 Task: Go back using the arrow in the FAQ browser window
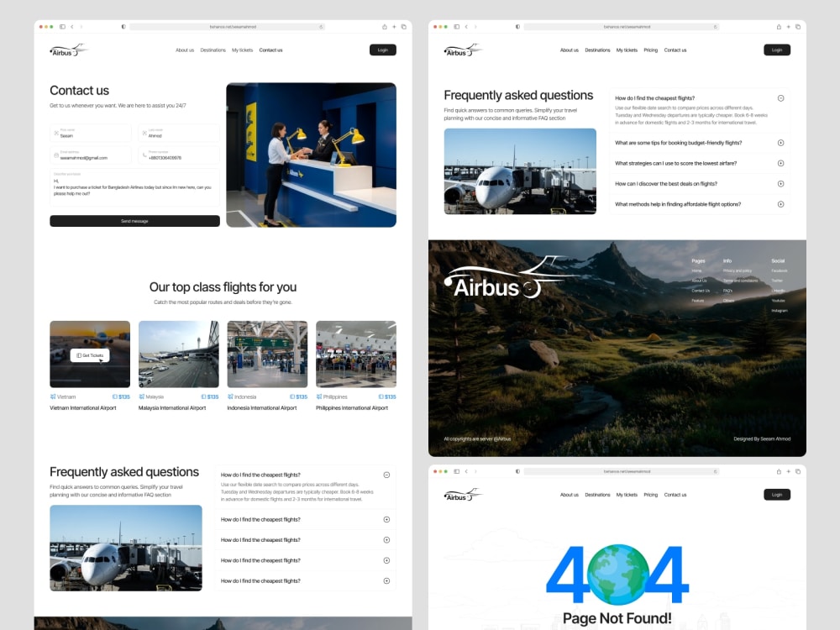pos(466,26)
